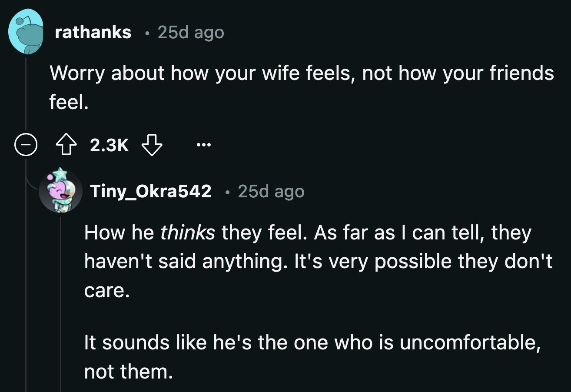Click the 2.3K vote count
The width and height of the screenshot is (571, 392).
tap(109, 145)
